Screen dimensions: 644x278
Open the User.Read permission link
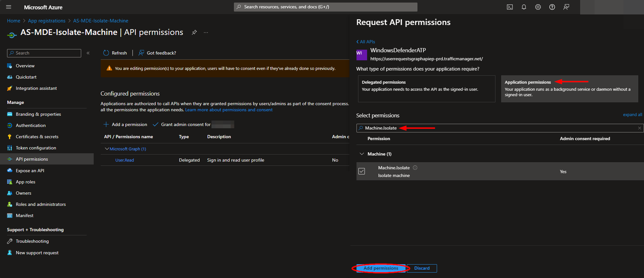[125, 160]
